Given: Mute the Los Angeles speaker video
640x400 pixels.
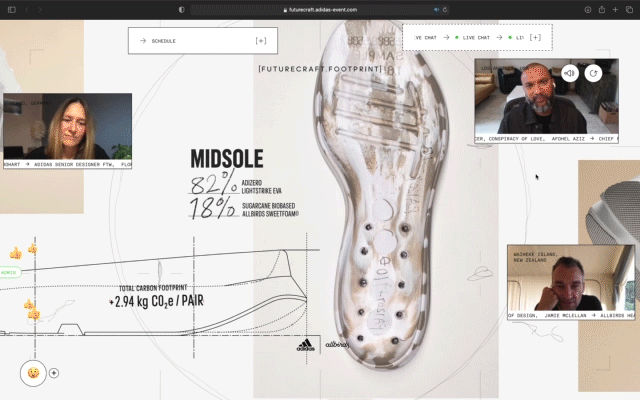Looking at the screenshot, I should click(x=570, y=73).
